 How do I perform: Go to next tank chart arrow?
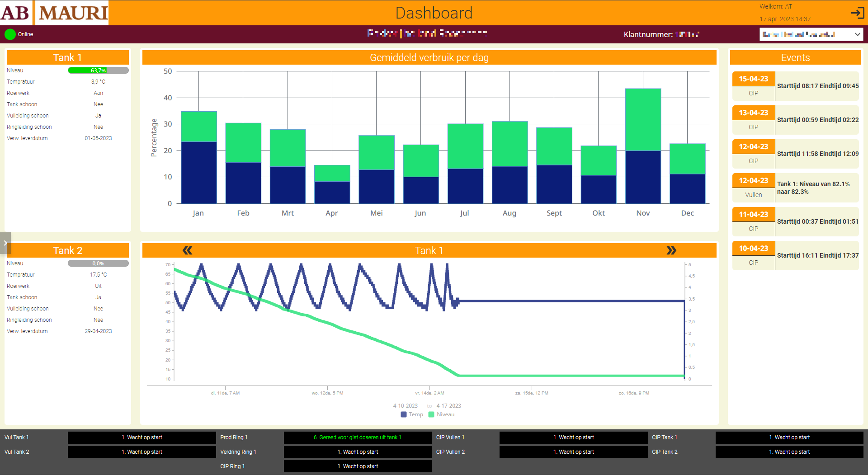point(671,250)
